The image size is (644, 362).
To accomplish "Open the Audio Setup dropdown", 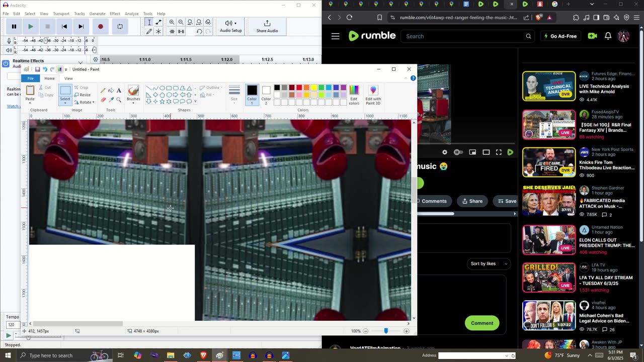I will pyautogui.click(x=231, y=26).
